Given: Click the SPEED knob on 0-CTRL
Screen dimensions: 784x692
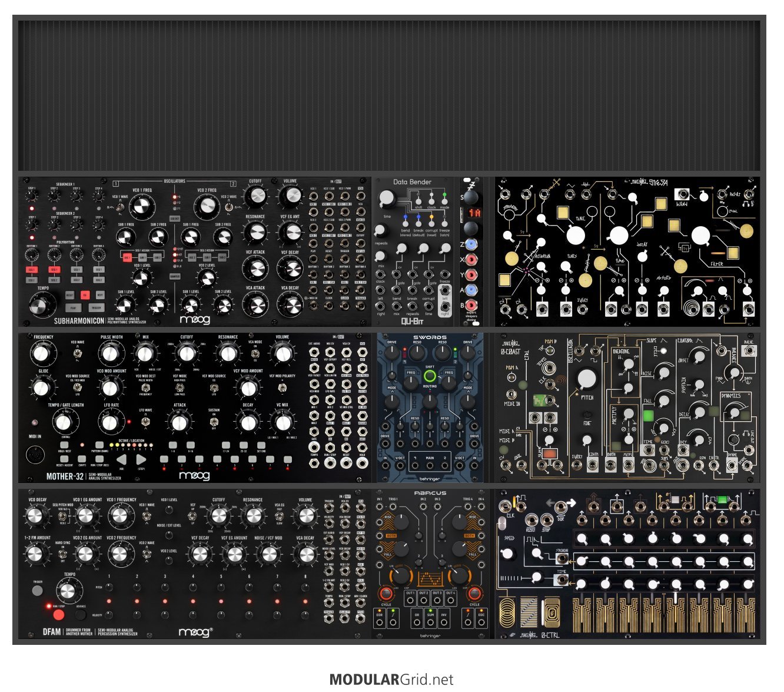Looking at the screenshot, I should [x=507, y=554].
